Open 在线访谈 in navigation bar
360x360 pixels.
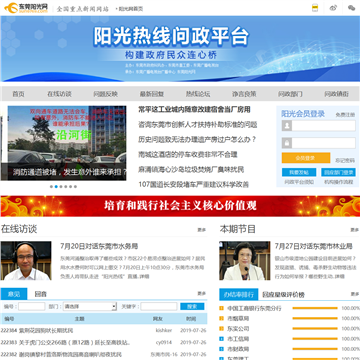(x=59, y=94)
